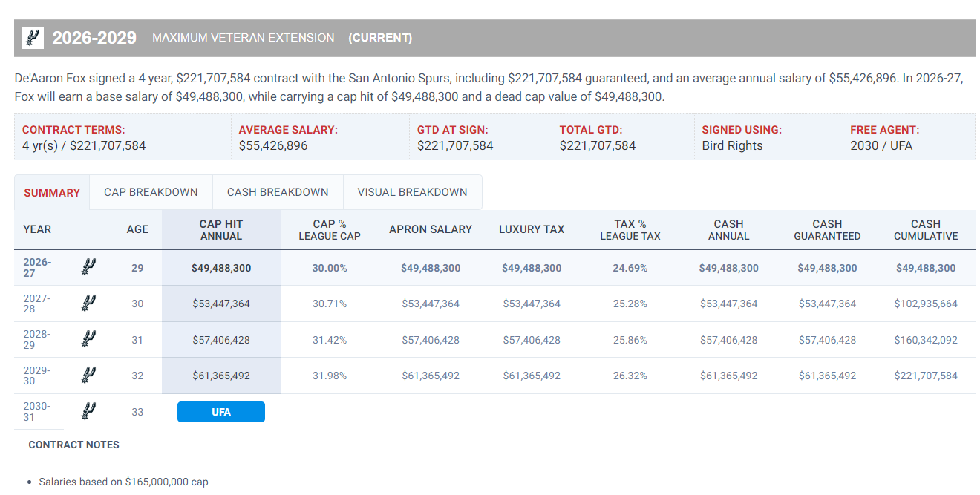
Task: Click the Spurs logo in 2028-29 row
Action: pos(88,339)
